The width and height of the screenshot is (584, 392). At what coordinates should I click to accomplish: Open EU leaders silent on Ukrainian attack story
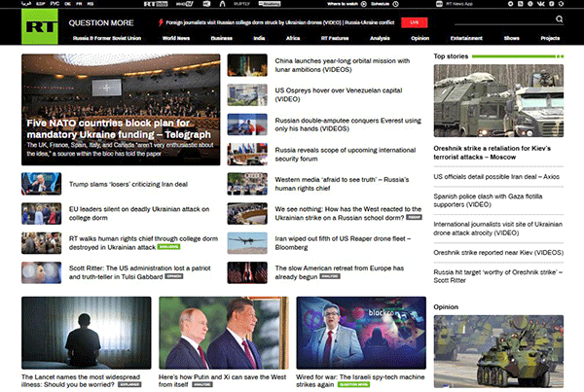pos(139,213)
